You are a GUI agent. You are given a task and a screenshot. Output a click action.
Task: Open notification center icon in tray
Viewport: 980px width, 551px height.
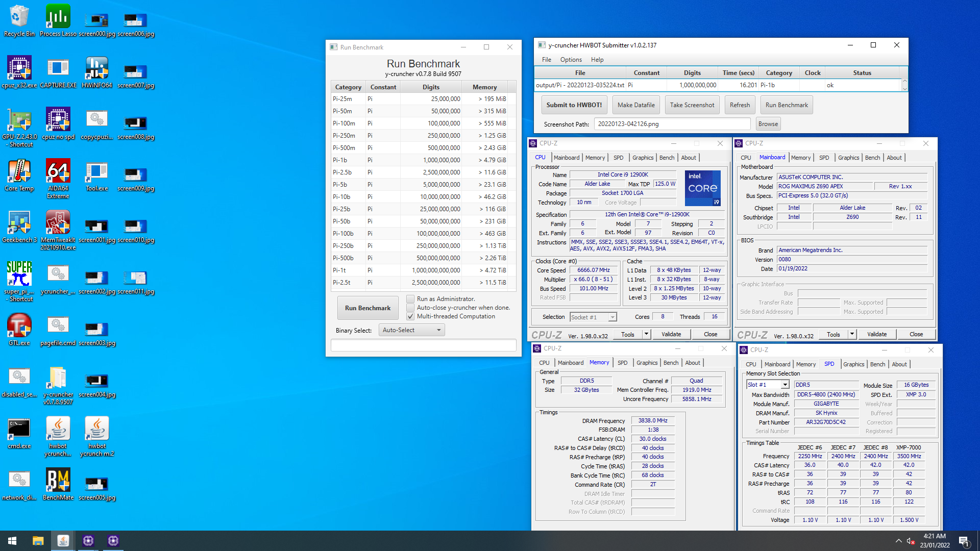pos(964,541)
